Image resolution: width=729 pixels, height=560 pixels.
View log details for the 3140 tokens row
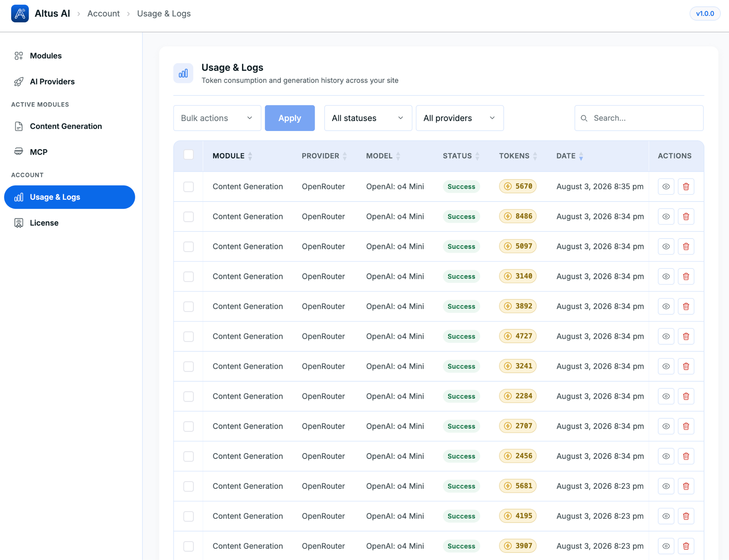[x=666, y=276]
